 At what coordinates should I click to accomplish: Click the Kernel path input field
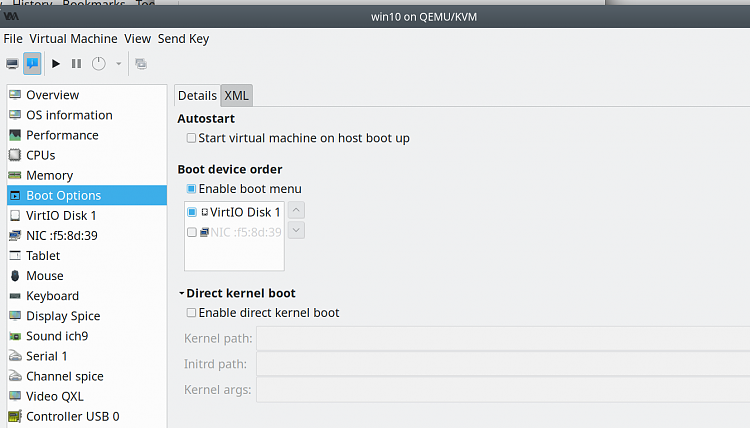[503, 339]
